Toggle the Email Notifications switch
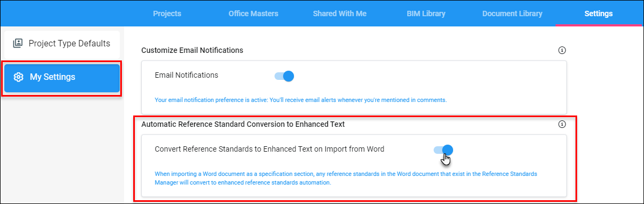The image size is (644, 204). coord(284,76)
